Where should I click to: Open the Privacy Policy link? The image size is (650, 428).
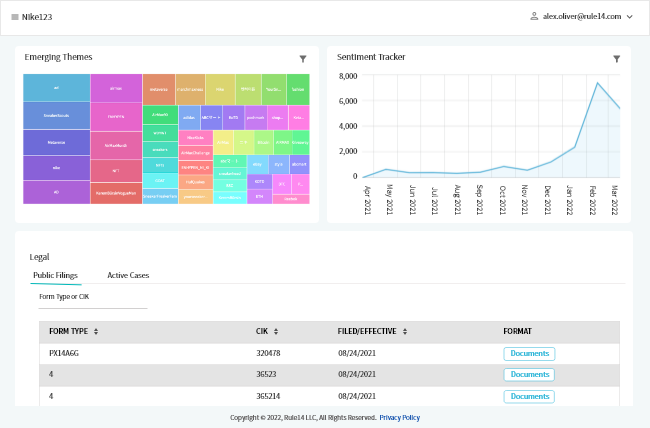[x=399, y=417]
